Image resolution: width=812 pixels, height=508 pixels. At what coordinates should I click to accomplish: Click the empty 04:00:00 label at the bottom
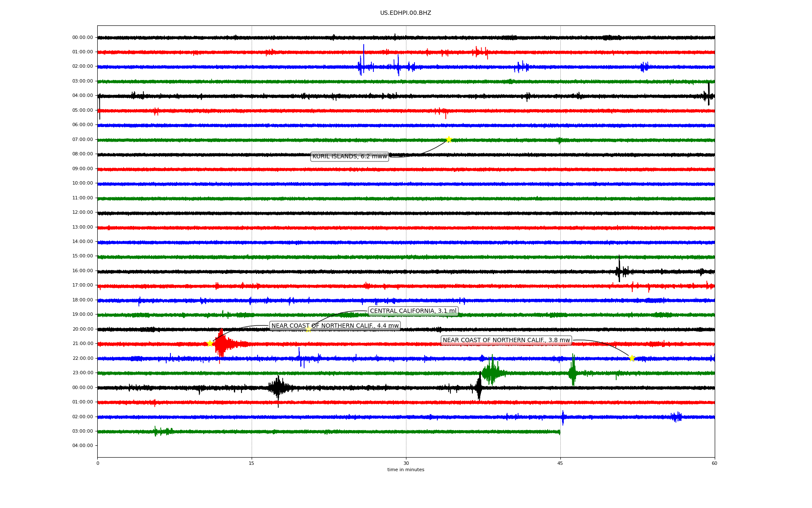point(82,446)
